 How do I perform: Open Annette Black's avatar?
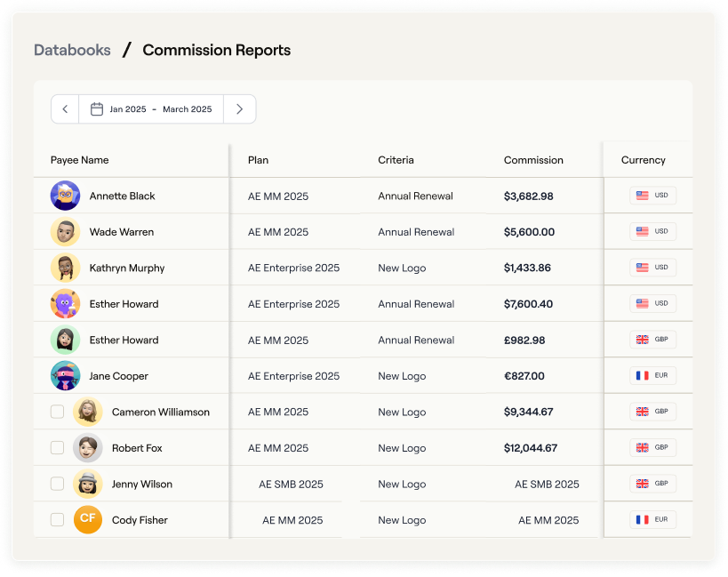click(65, 196)
